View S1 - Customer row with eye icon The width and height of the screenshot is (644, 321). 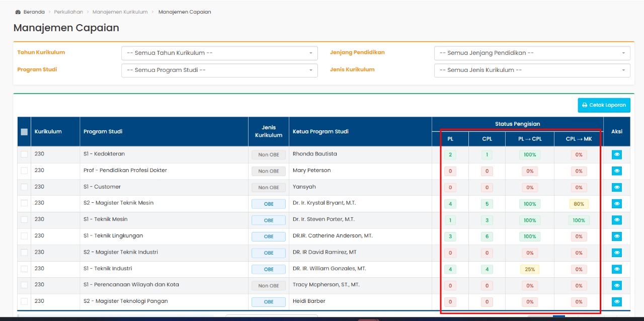617,188
